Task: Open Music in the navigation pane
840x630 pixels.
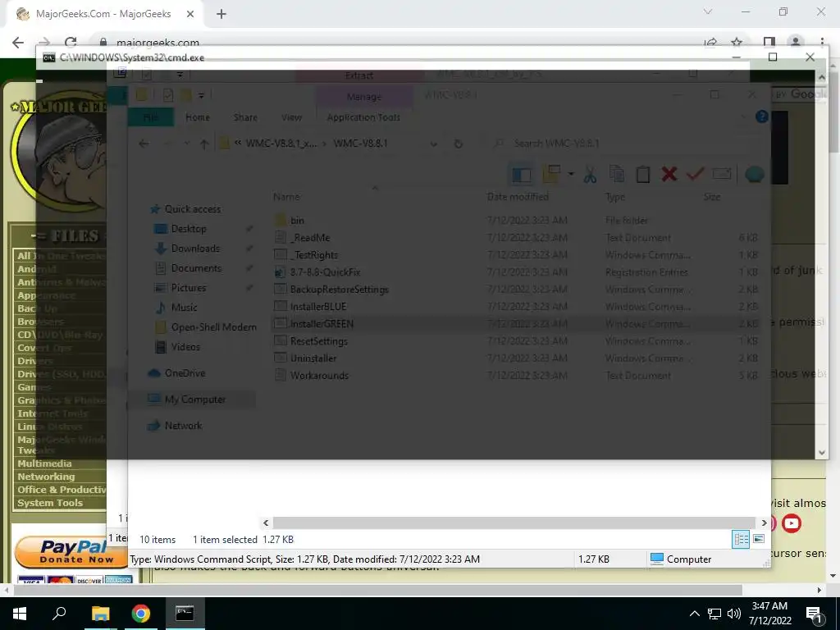Action: point(184,308)
